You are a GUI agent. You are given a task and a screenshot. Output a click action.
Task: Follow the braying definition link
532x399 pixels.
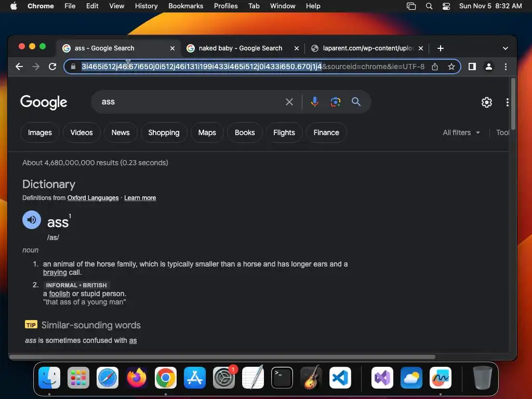pos(55,272)
